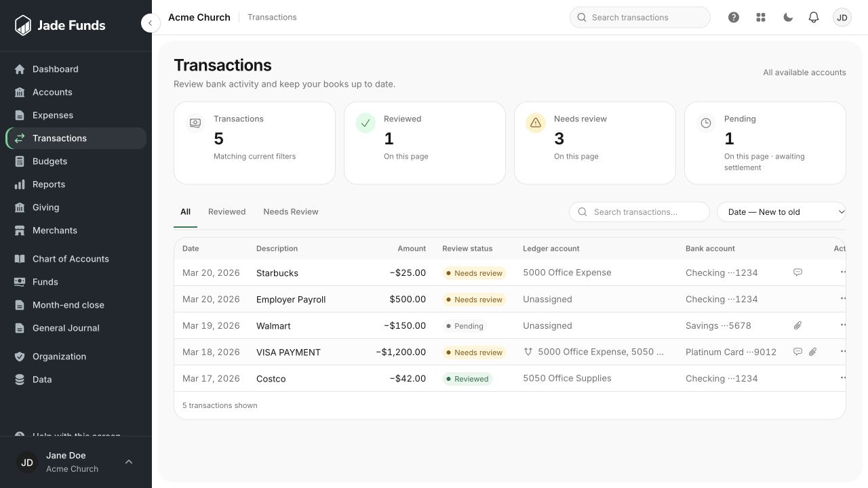868x488 pixels.
Task: Sort by the Amount column header
Action: pyautogui.click(x=412, y=249)
